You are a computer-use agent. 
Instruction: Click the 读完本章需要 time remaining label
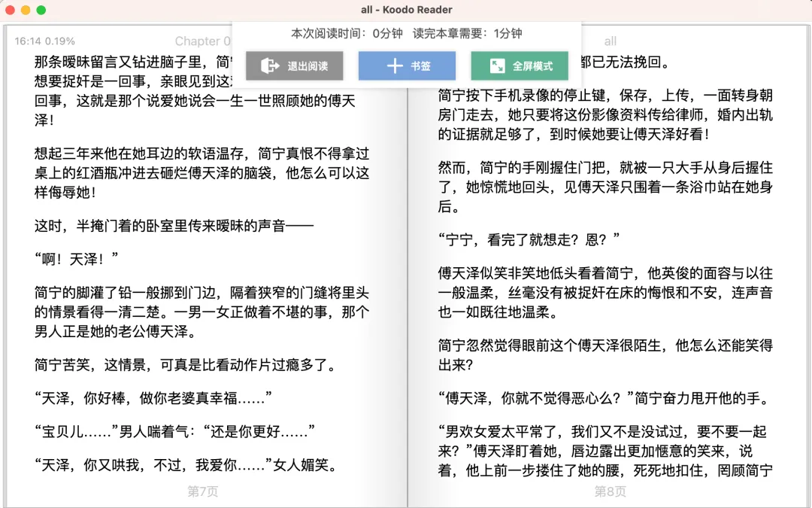(x=467, y=34)
